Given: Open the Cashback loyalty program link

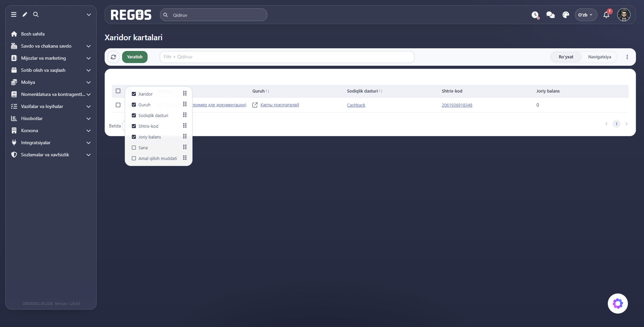Looking at the screenshot, I should coord(356,105).
